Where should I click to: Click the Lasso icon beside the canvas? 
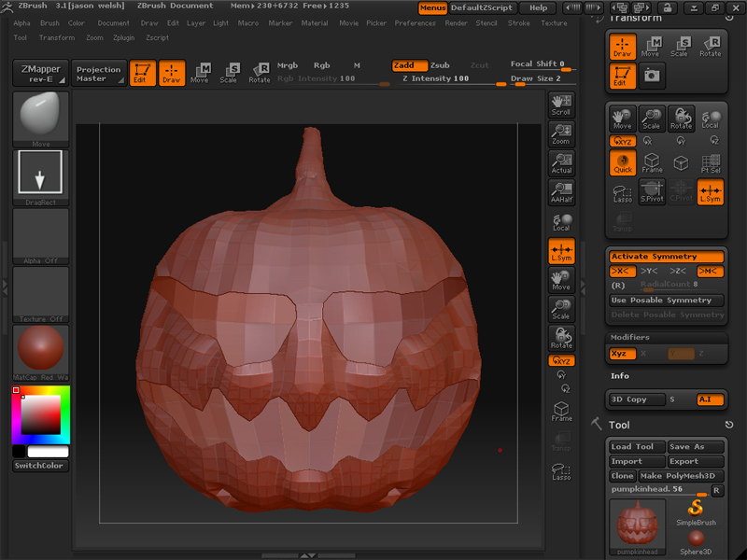point(561,470)
